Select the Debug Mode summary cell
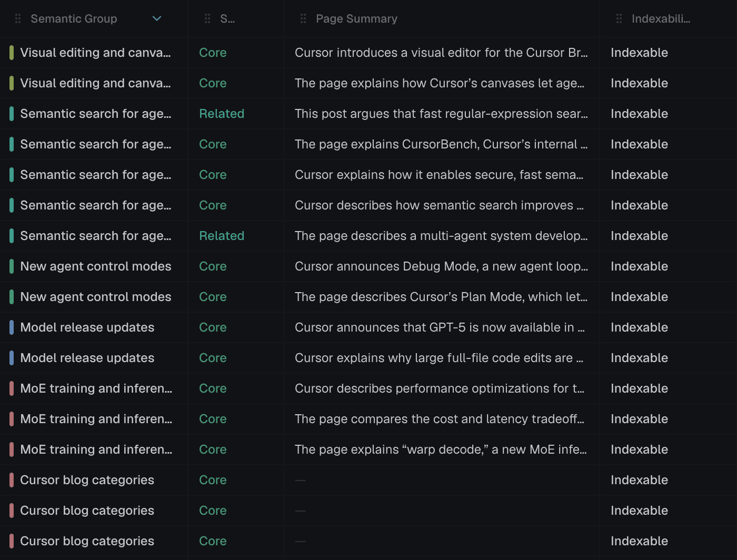The image size is (737, 560). (x=441, y=266)
